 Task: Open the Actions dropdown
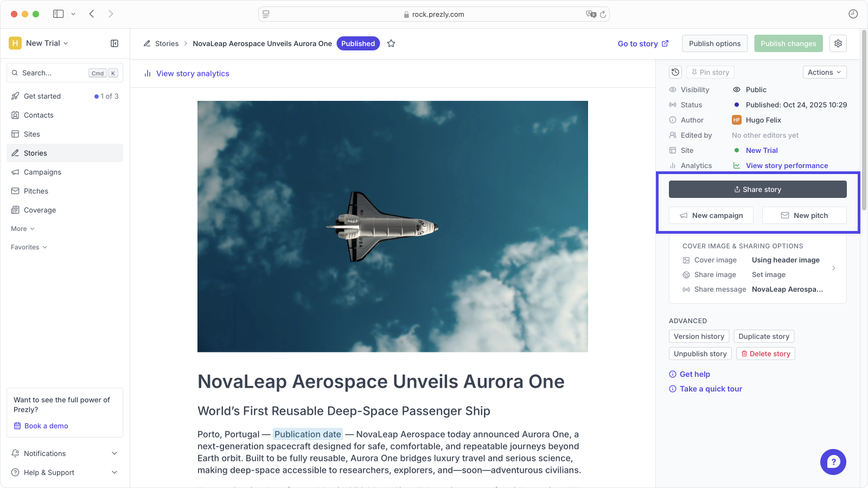[x=824, y=72]
